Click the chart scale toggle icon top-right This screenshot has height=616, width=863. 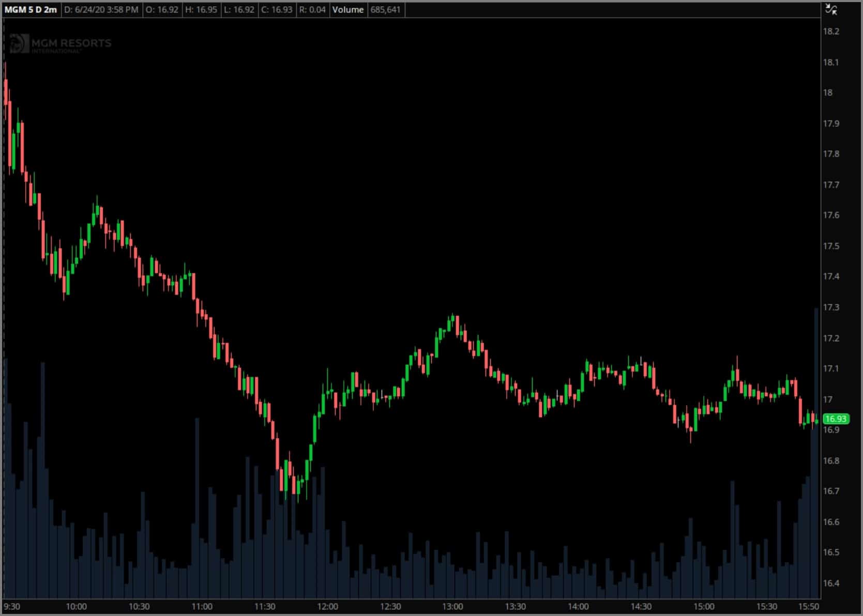click(831, 9)
